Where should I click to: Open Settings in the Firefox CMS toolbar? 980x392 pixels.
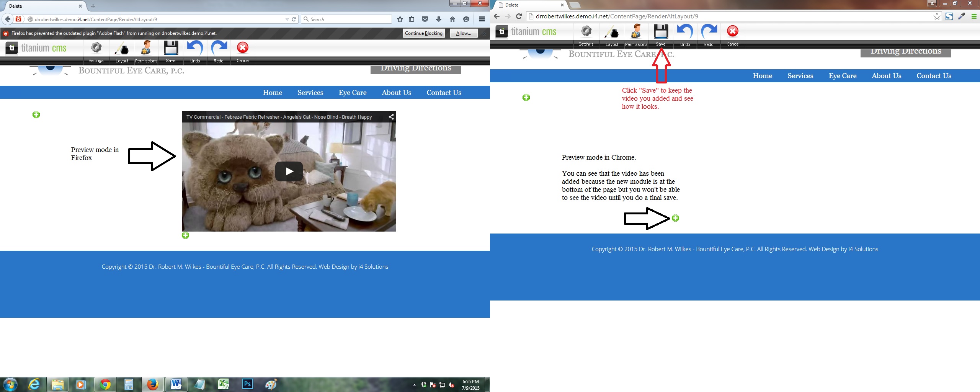click(x=96, y=49)
